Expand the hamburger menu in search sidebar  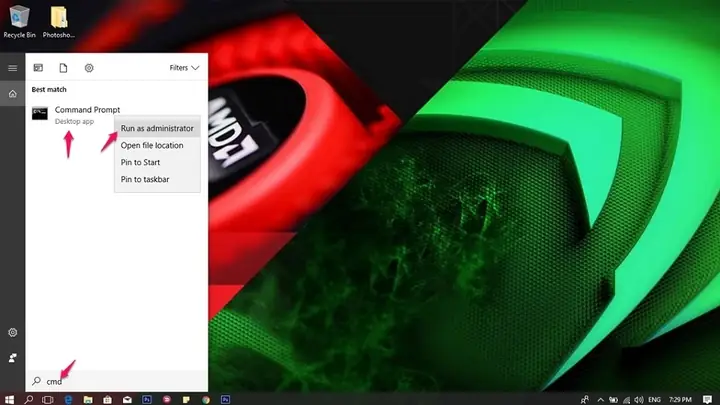coord(12,68)
